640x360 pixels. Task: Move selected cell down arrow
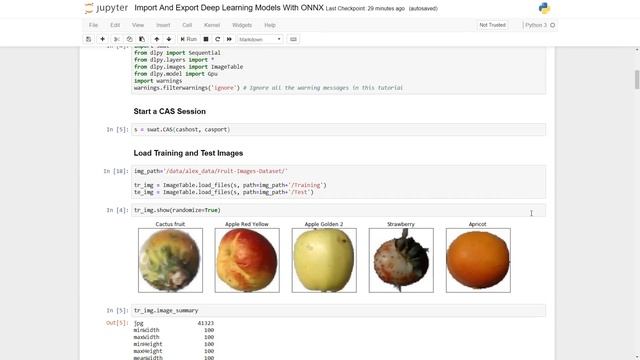[169, 39]
